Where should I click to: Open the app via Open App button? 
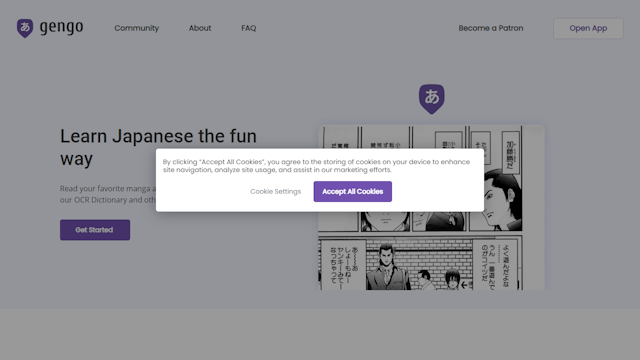tap(588, 28)
